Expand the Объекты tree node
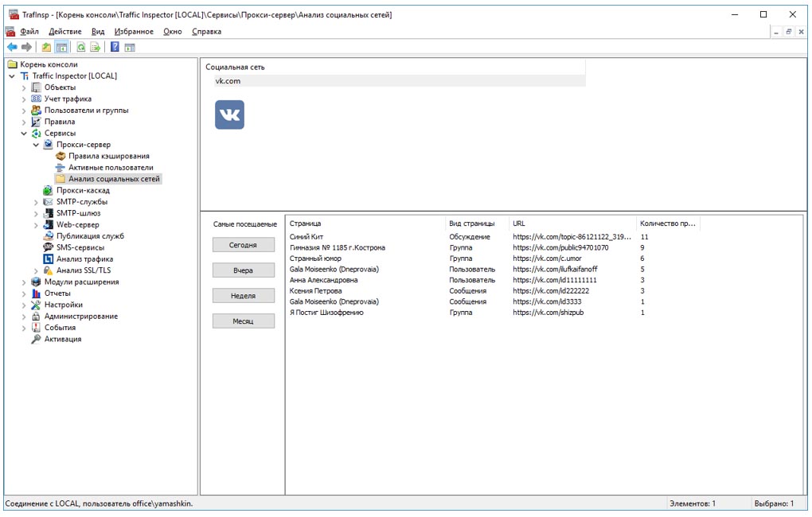The image size is (812, 517). point(24,88)
